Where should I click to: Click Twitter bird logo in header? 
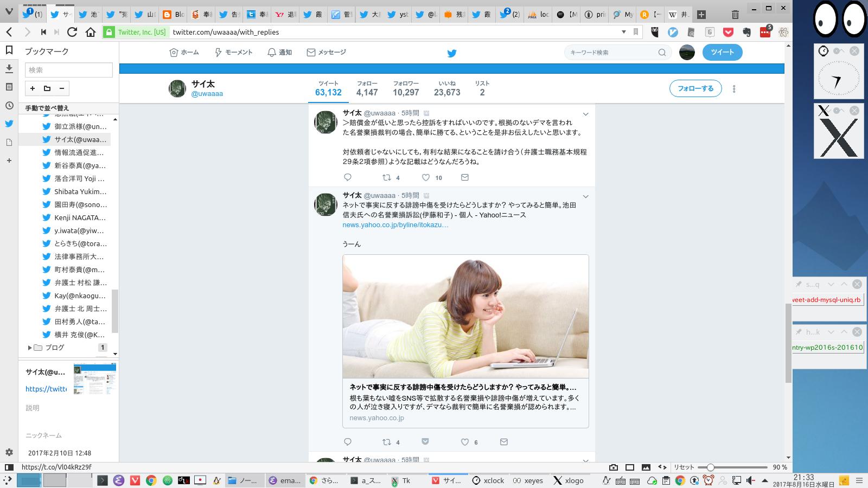click(x=451, y=53)
